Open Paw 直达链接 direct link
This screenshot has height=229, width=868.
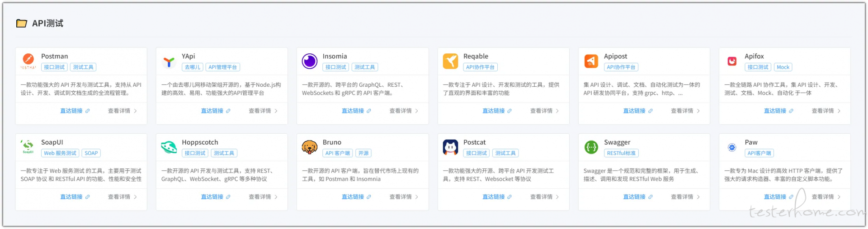pyautogui.click(x=778, y=197)
